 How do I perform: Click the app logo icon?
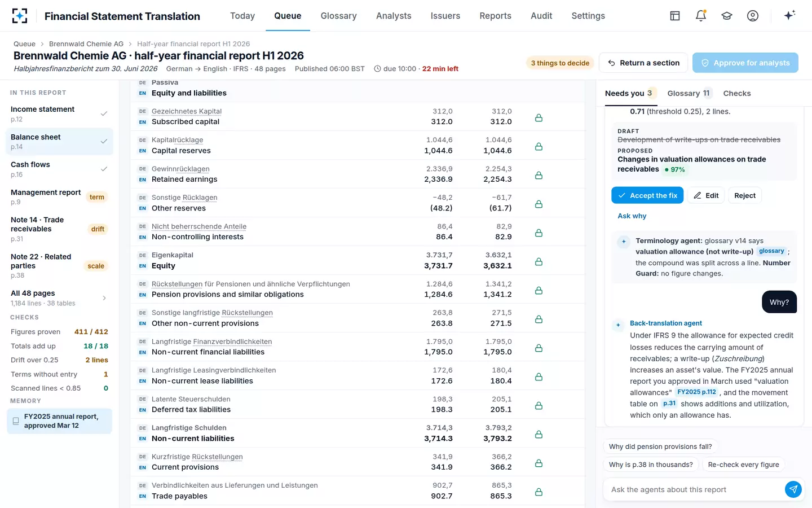[20, 16]
